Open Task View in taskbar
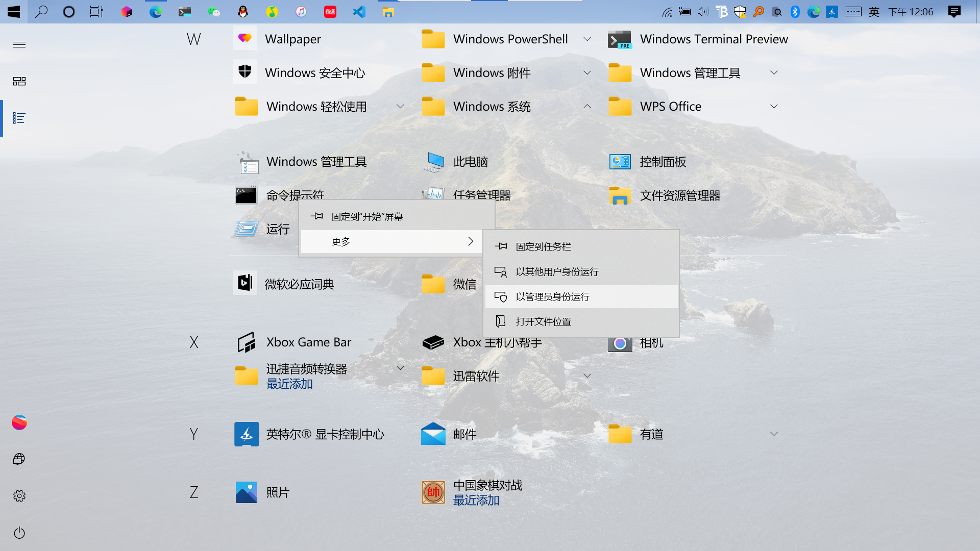Viewport: 980px width, 551px height. (96, 12)
